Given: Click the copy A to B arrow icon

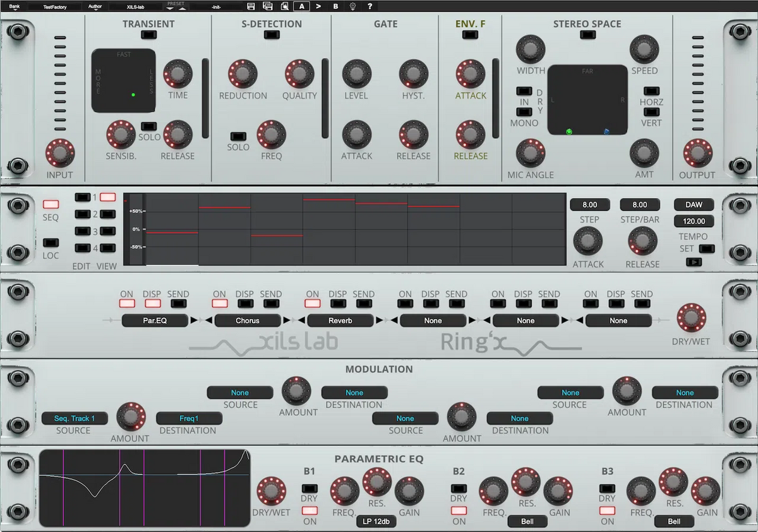Looking at the screenshot, I should (x=318, y=6).
